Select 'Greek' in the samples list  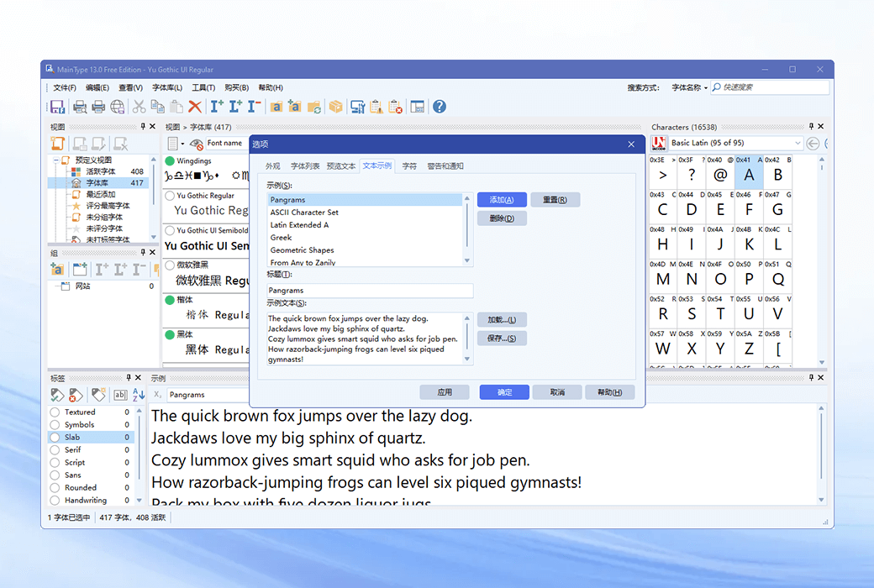click(x=366, y=238)
